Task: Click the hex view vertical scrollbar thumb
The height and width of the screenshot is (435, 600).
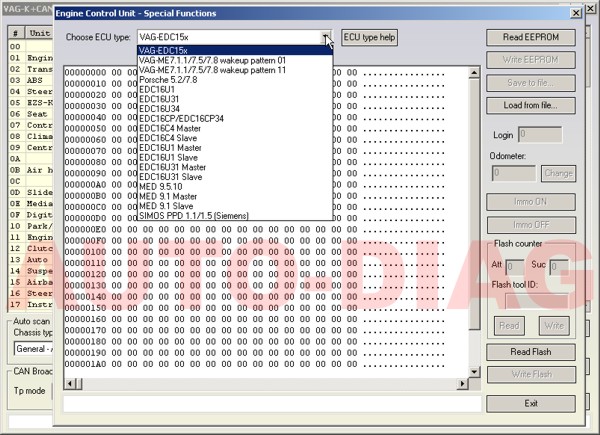Action: coord(474,204)
